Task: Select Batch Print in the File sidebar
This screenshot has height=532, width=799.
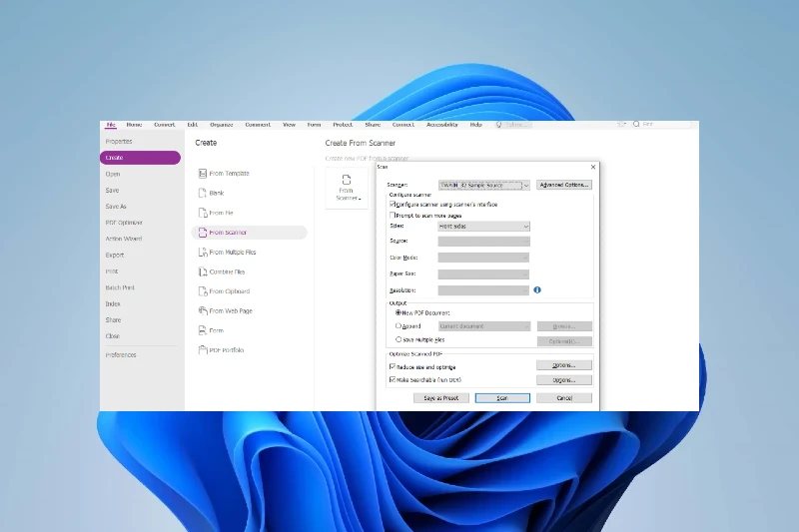Action: [x=120, y=287]
